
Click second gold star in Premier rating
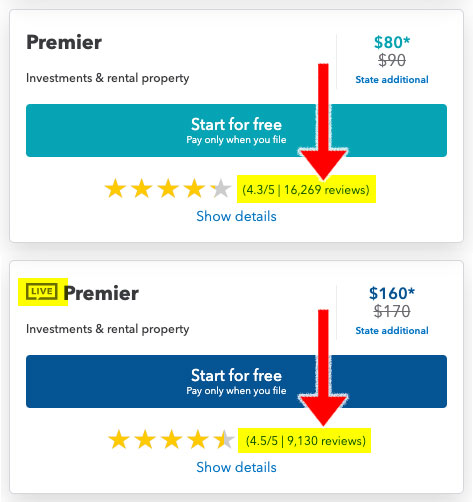[142, 189]
